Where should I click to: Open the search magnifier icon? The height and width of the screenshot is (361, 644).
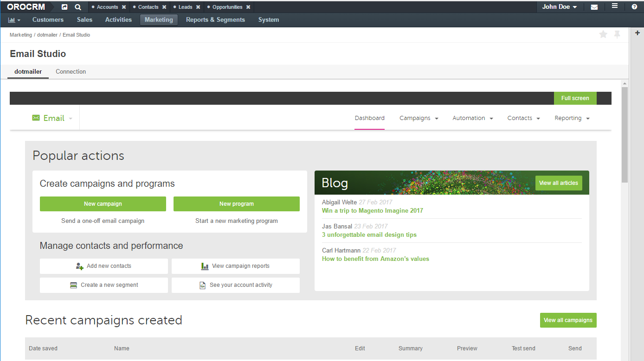click(78, 7)
